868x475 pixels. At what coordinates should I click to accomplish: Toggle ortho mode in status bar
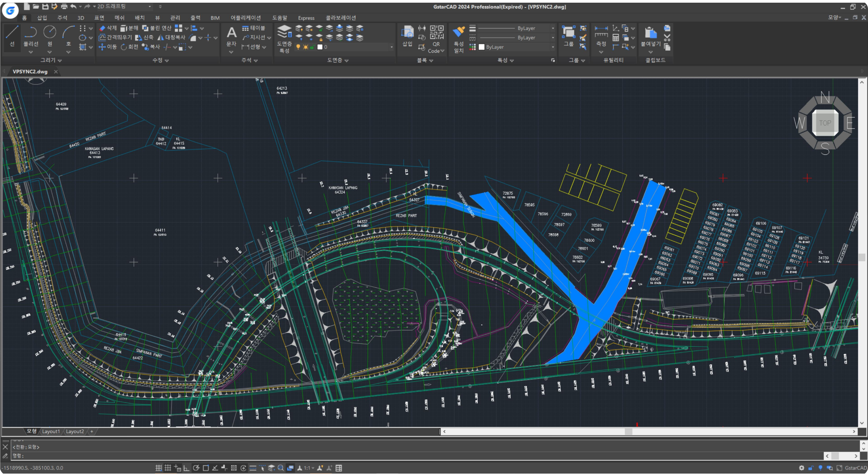[x=186, y=468]
